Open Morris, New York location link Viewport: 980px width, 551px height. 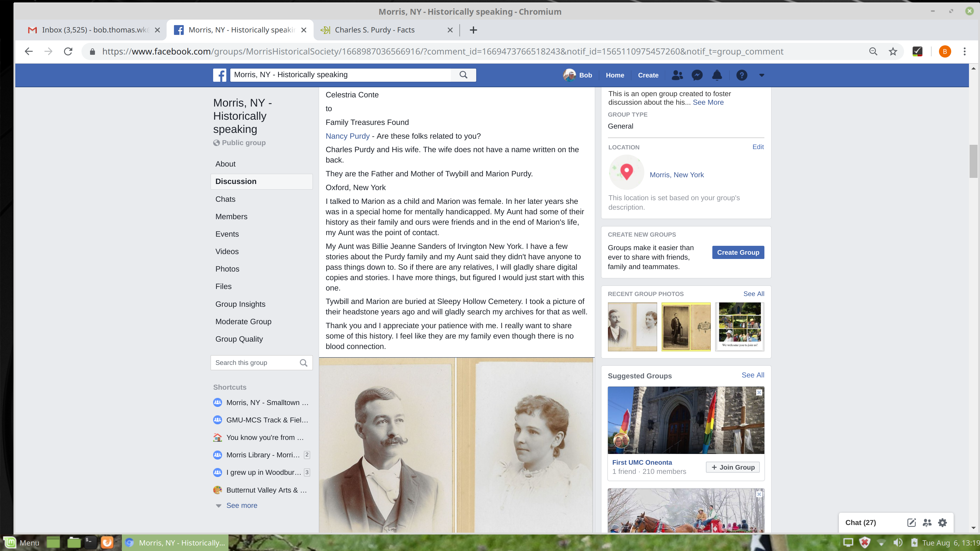coord(677,175)
